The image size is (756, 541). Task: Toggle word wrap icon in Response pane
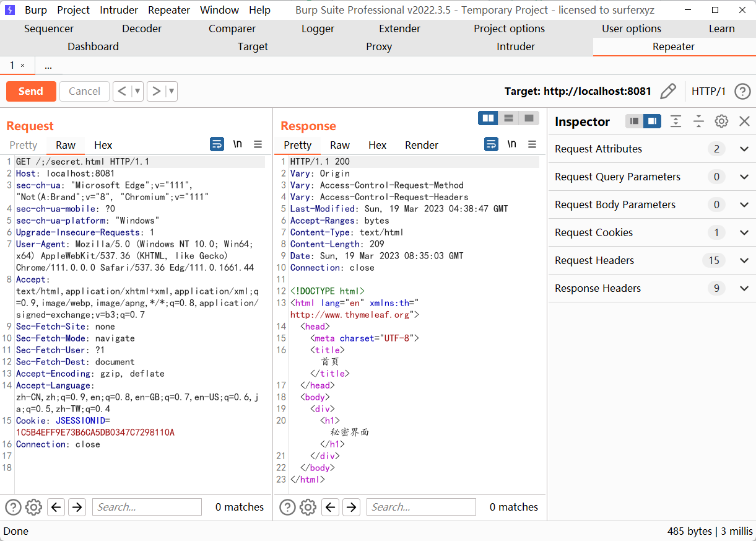(491, 144)
